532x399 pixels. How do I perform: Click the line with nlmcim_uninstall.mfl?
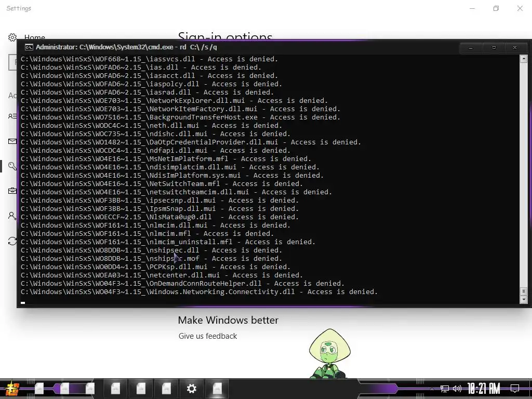[168, 242]
